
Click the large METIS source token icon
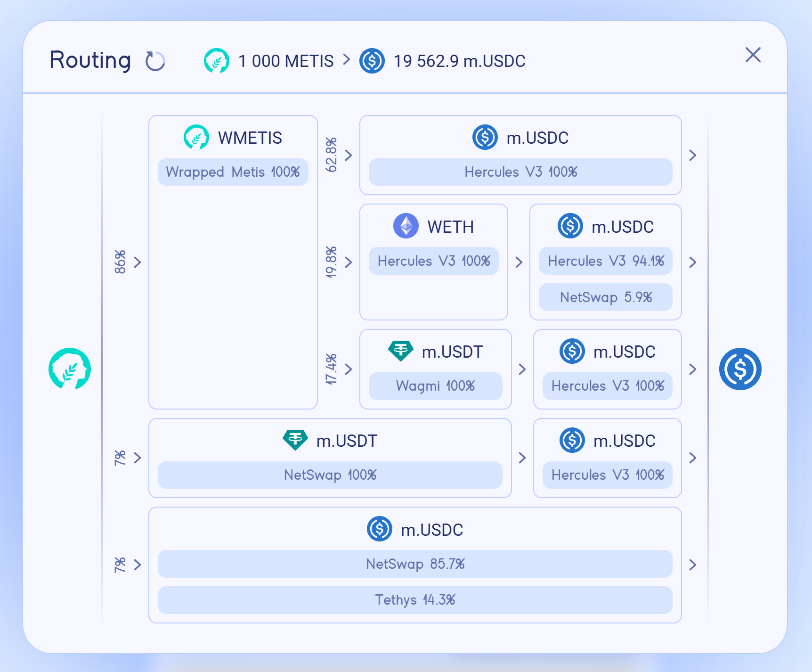click(70, 369)
